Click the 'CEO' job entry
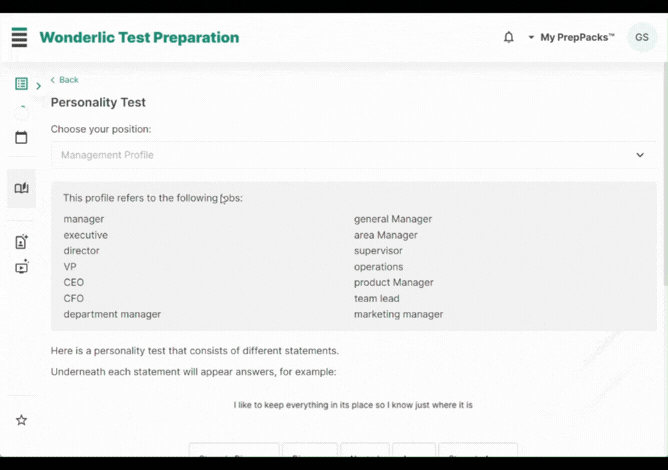668x470 pixels. [74, 283]
